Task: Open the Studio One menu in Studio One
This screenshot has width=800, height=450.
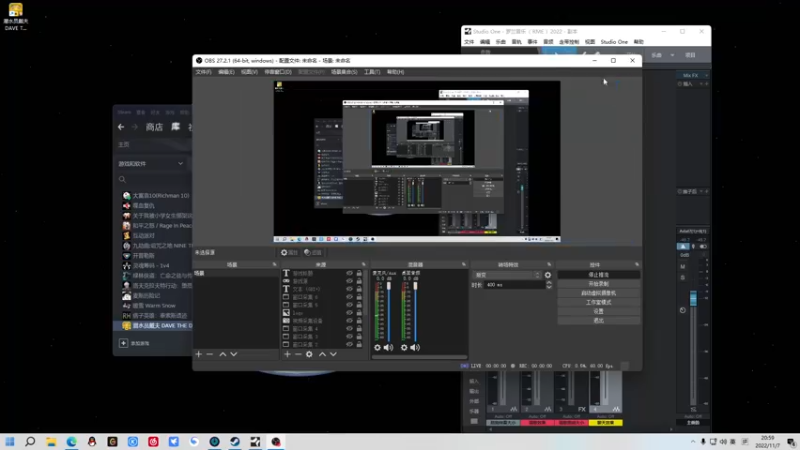Action: tap(614, 42)
